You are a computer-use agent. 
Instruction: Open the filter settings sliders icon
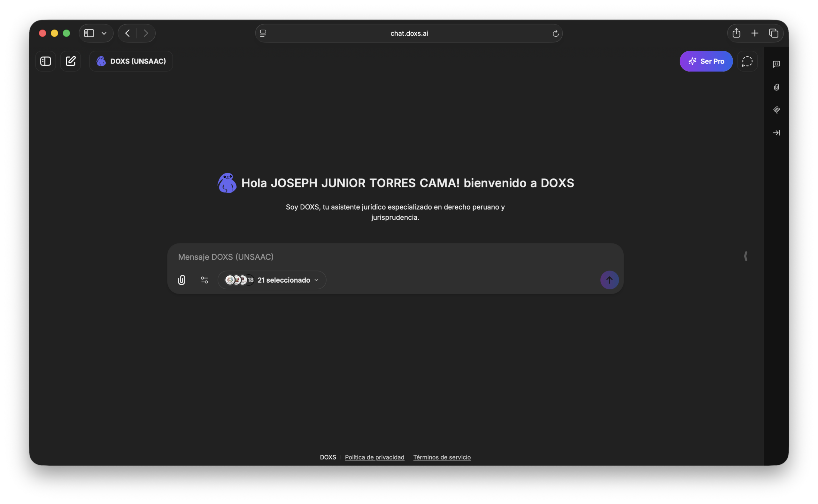(x=204, y=280)
